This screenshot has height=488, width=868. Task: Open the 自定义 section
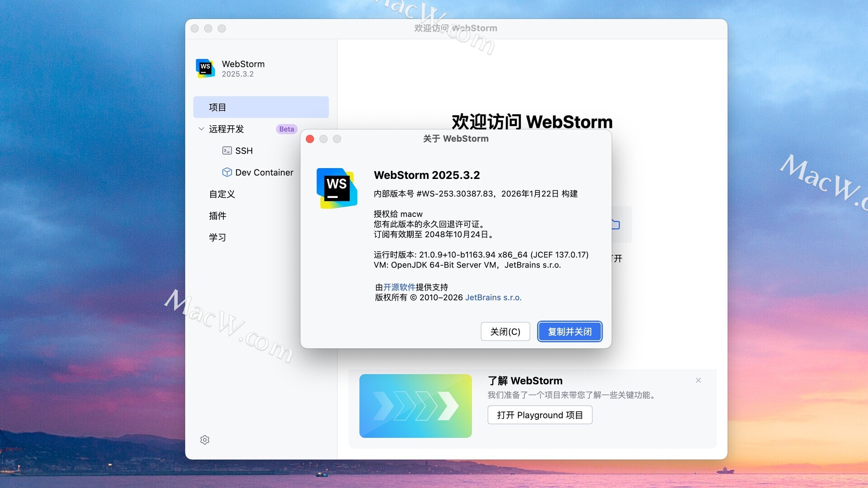pos(222,194)
